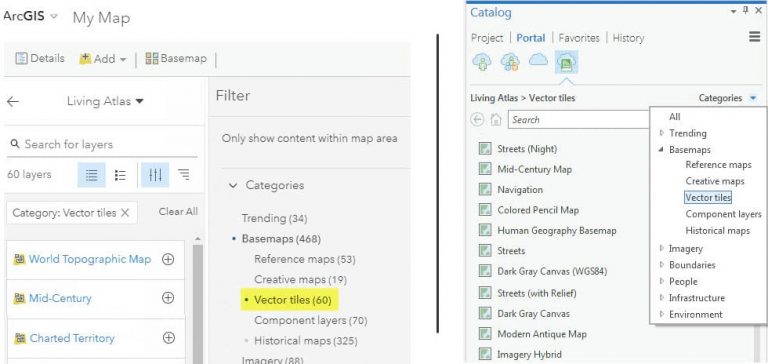Add Mid-Century layer to map
The width and height of the screenshot is (768, 364).
pos(168,298)
